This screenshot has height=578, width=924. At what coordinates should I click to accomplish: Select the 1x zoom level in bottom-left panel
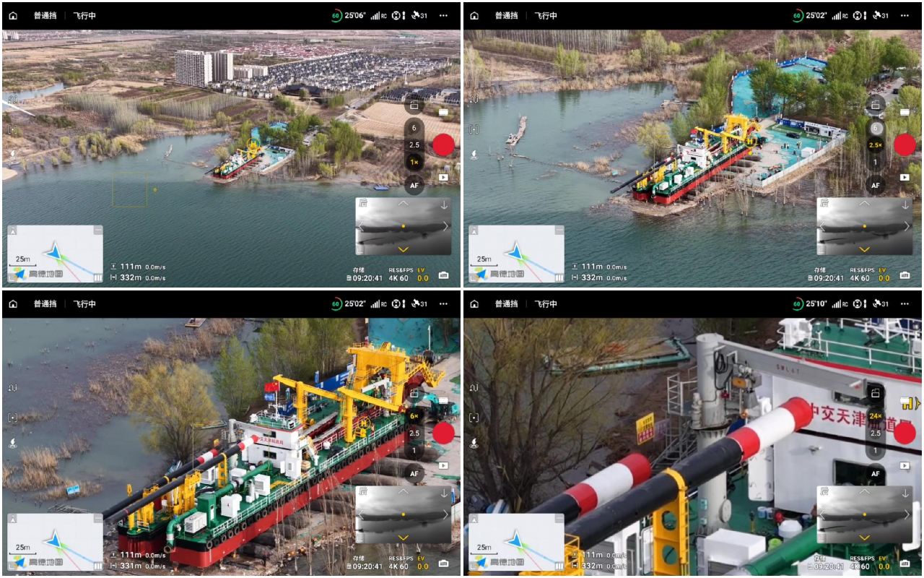point(414,451)
